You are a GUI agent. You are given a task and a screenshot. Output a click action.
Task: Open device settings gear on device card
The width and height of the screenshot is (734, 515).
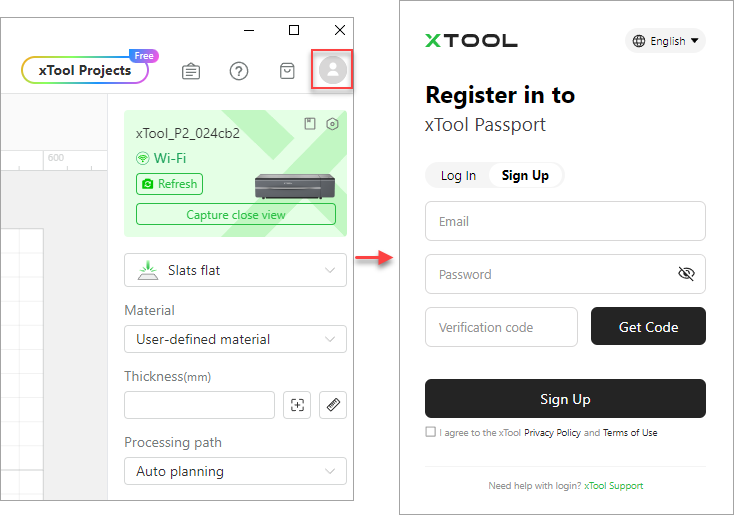point(332,124)
